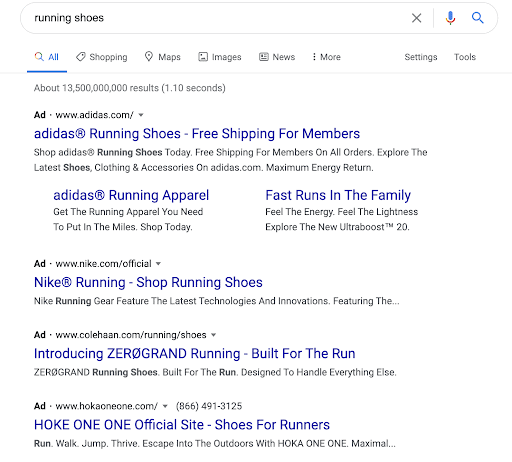512x462 pixels.
Task: Run the search with the blue magnifier icon
Action: 477,18
